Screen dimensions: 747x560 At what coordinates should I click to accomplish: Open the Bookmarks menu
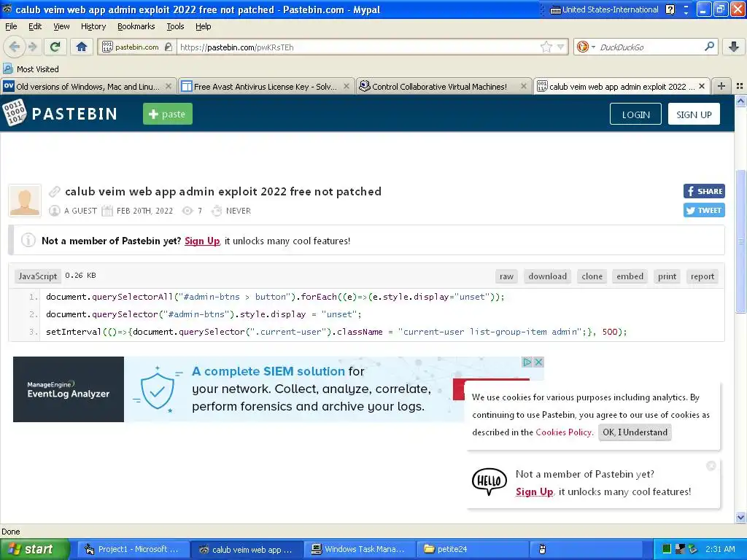click(x=136, y=26)
